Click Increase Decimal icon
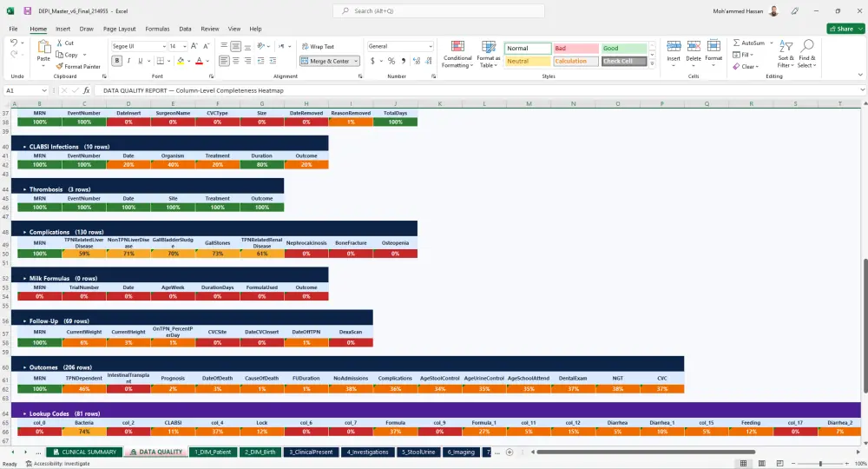This screenshot has height=469, width=868. point(417,61)
